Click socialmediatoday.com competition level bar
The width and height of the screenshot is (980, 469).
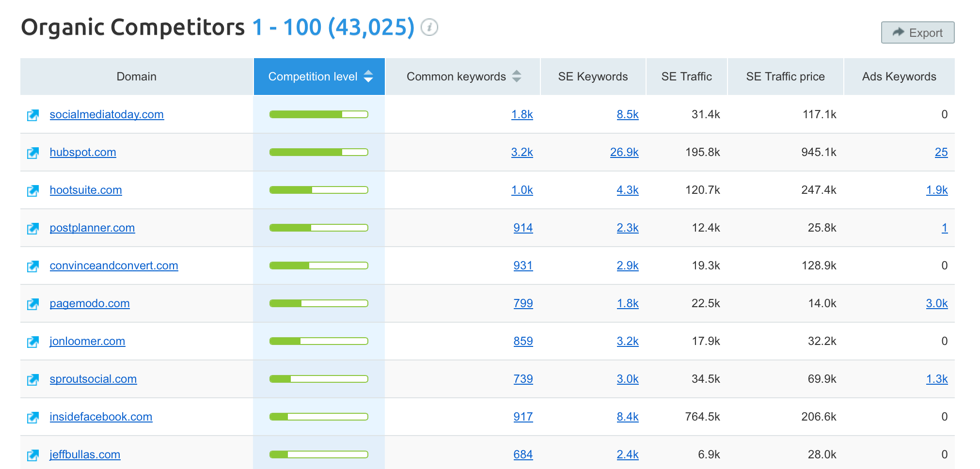[x=319, y=114]
